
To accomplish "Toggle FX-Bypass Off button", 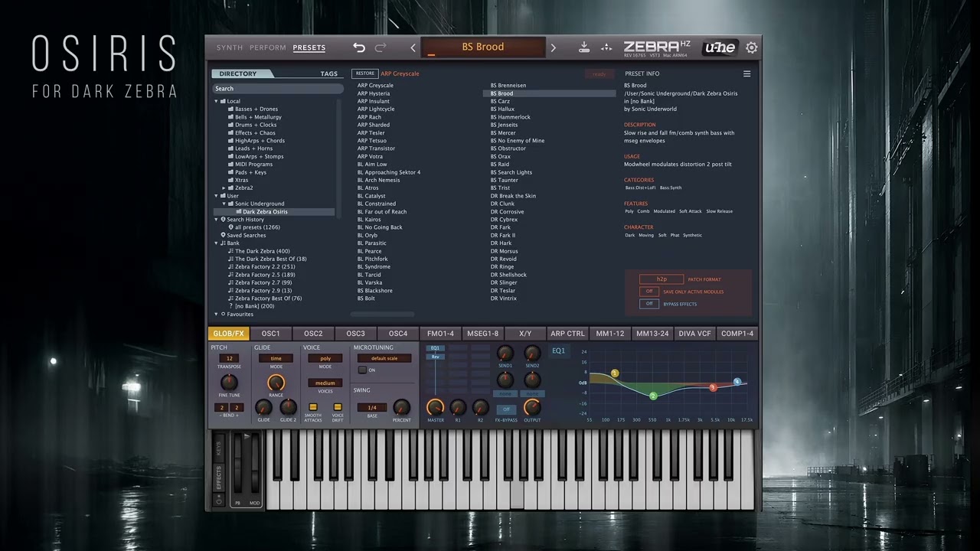I will (506, 409).
